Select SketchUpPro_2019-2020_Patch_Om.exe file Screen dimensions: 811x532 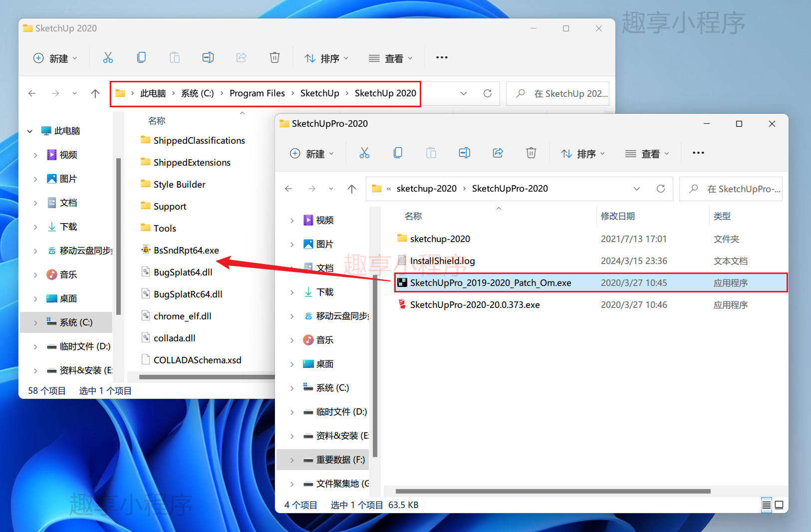[x=590, y=283]
